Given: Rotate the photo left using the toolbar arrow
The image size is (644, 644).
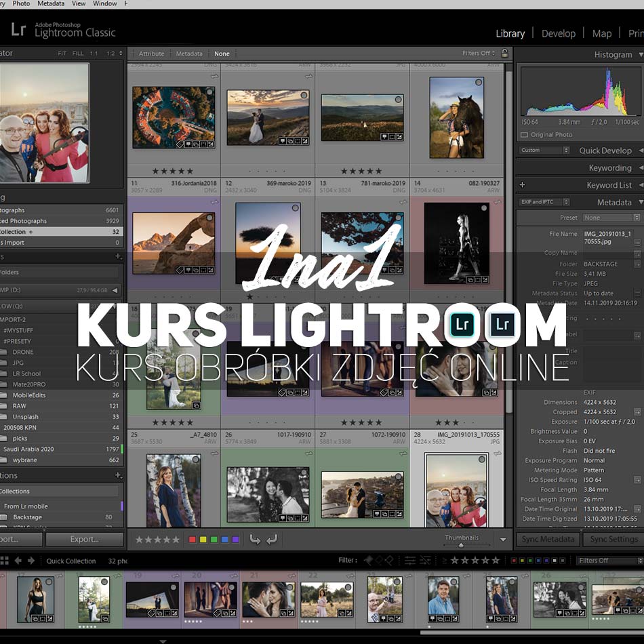Looking at the screenshot, I should (255, 540).
